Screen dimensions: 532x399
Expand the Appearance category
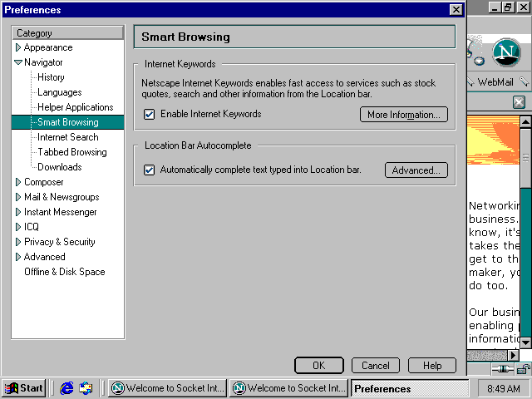(x=18, y=47)
